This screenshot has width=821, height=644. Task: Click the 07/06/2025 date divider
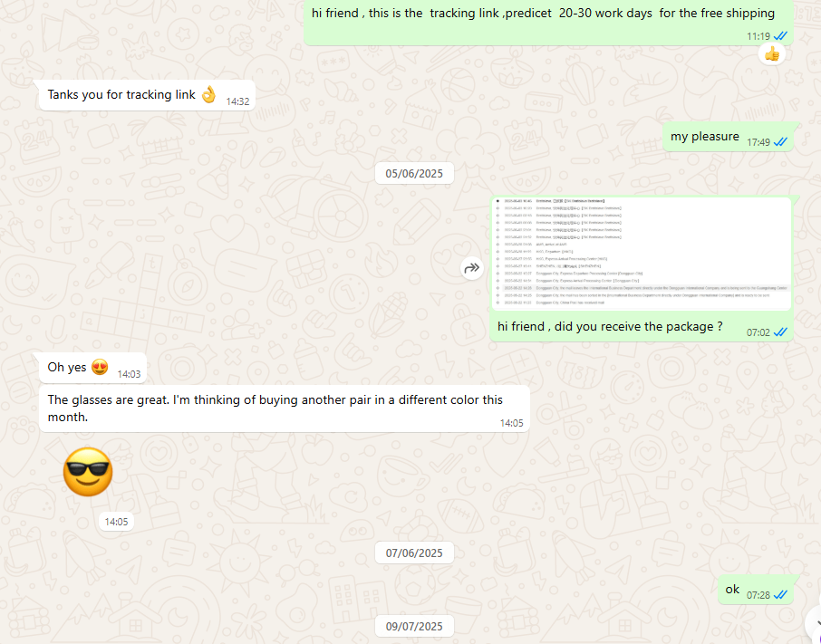pos(414,553)
